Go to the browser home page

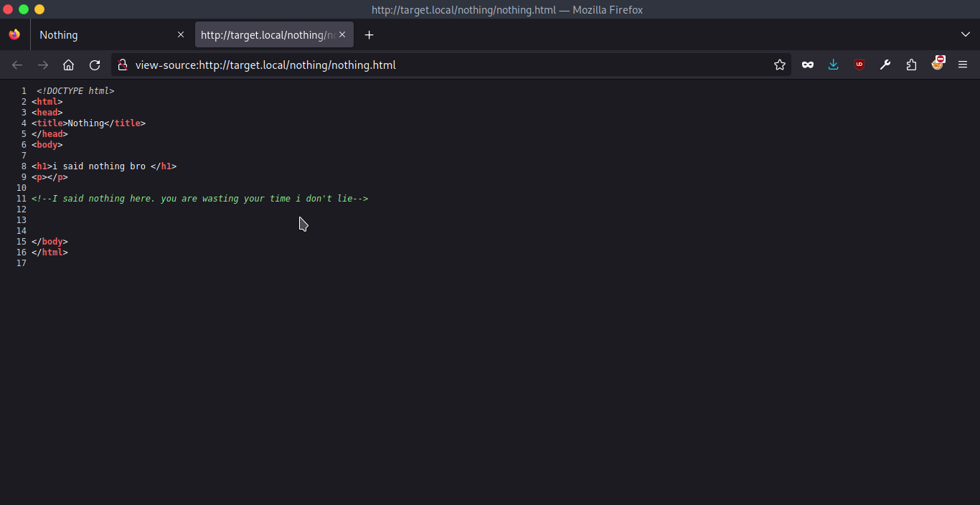click(68, 65)
